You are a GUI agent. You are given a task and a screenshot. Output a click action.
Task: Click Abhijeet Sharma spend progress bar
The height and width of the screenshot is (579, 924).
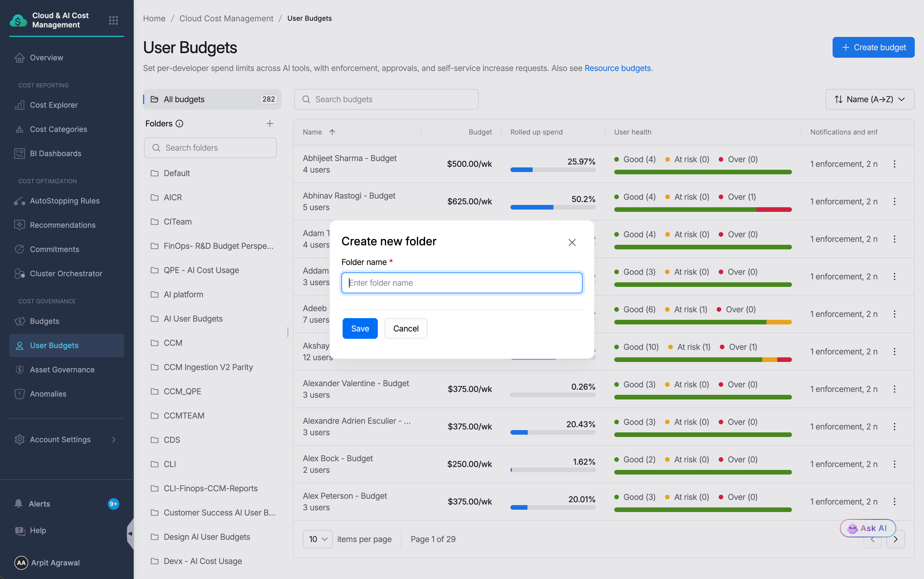553,170
